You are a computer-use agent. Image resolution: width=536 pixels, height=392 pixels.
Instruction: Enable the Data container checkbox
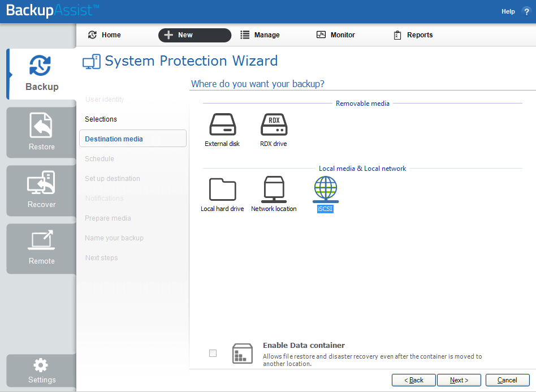point(213,353)
